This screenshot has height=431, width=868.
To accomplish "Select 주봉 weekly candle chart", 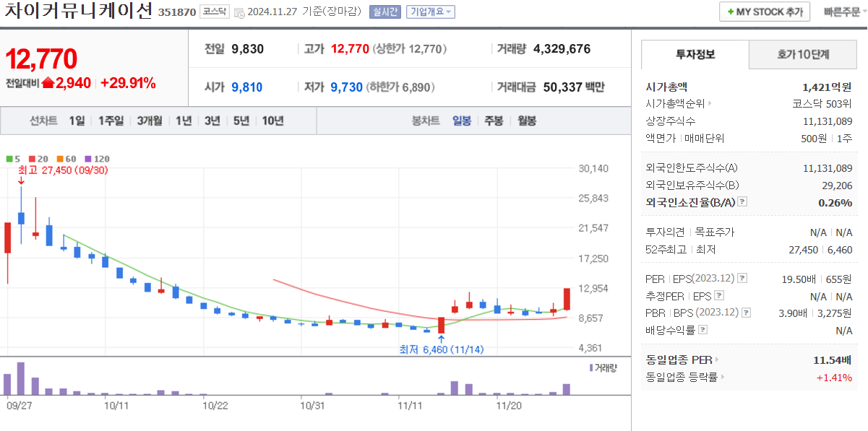I will click(494, 121).
